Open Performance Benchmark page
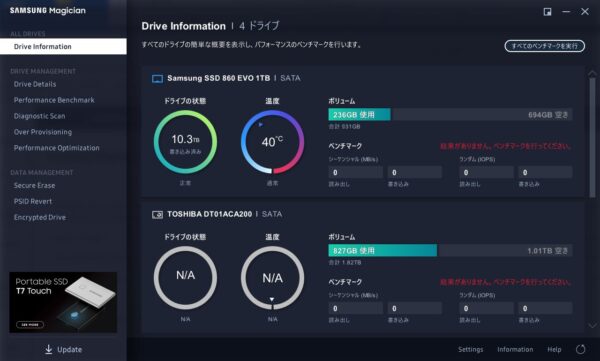Screen dimensions: 600x361 (x=54, y=100)
